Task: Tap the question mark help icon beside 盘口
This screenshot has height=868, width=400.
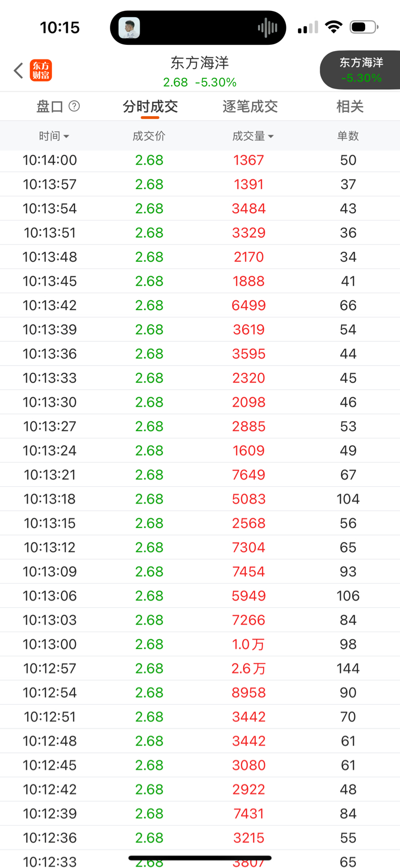Action: point(74,106)
